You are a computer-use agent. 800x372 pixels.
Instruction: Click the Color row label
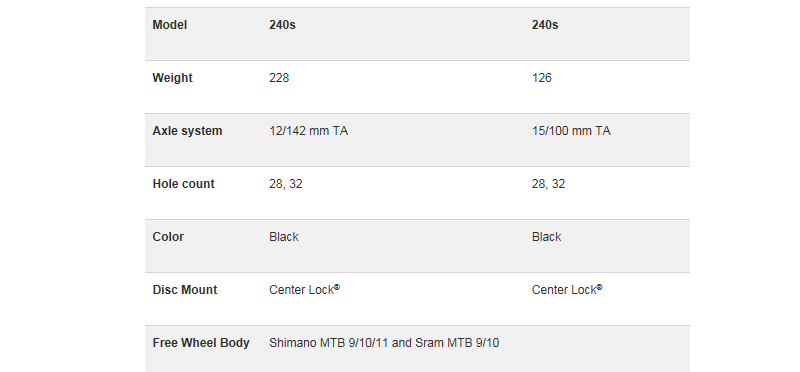point(168,237)
